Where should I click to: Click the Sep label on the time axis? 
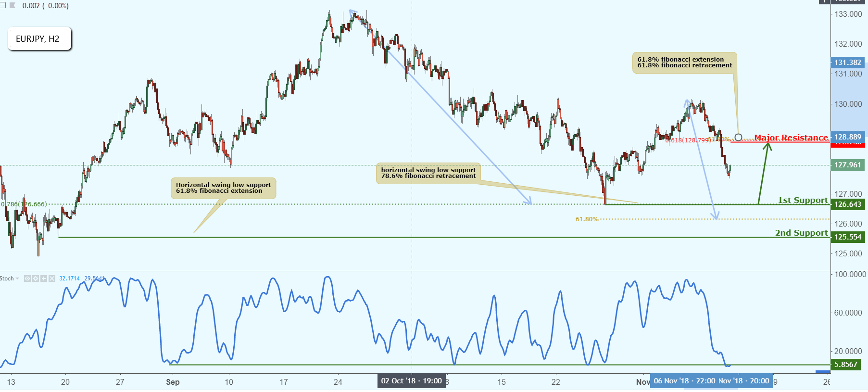pyautogui.click(x=173, y=382)
